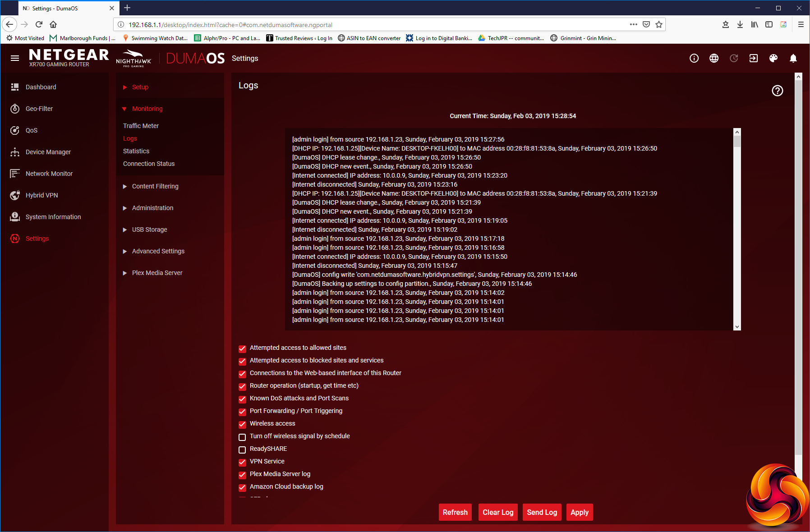The height and width of the screenshot is (532, 810).
Task: Open the Statistics page
Action: tap(136, 151)
